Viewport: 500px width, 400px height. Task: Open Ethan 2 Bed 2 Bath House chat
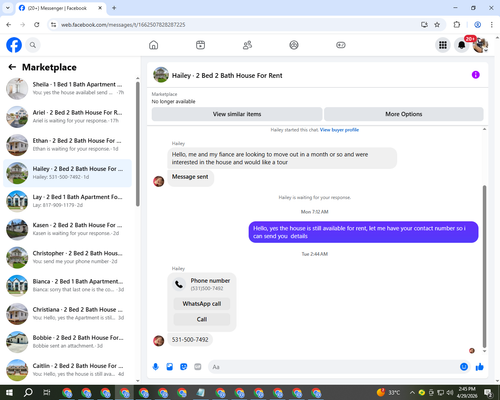click(67, 145)
